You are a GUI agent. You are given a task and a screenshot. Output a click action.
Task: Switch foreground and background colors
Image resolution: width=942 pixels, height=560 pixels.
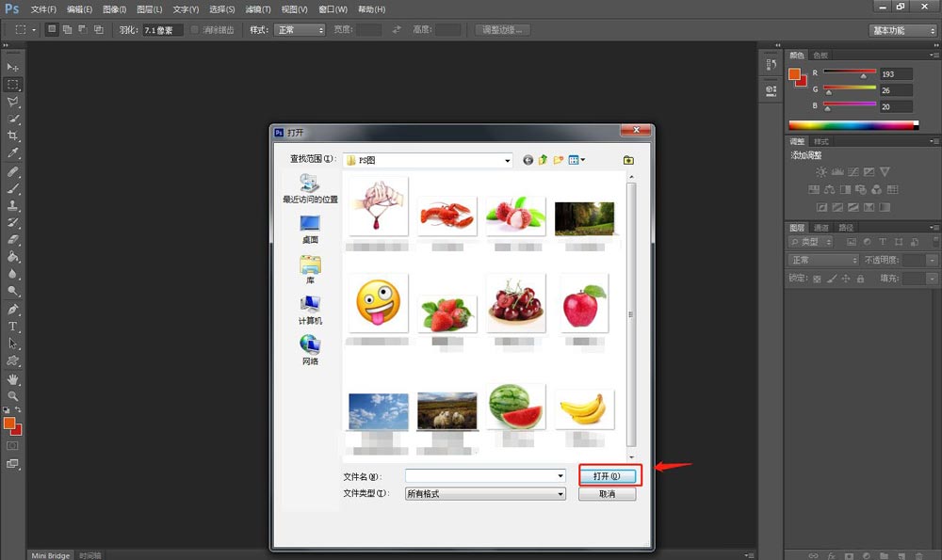click(18, 410)
